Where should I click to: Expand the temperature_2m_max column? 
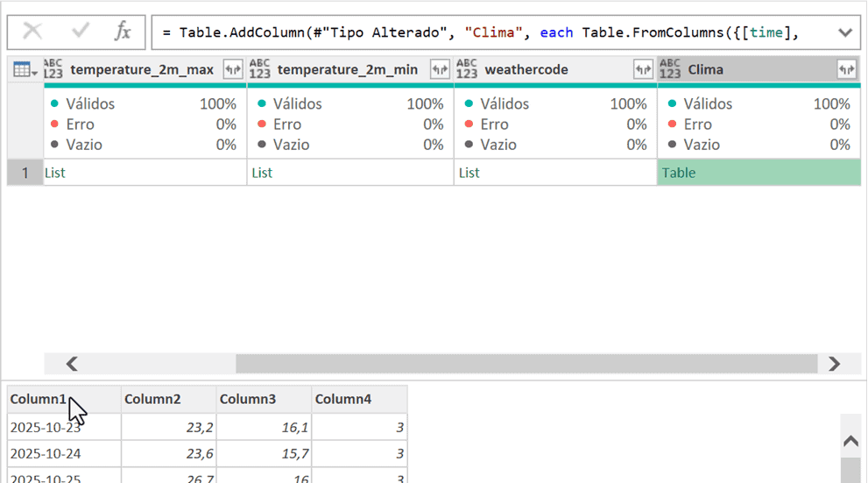tap(233, 69)
